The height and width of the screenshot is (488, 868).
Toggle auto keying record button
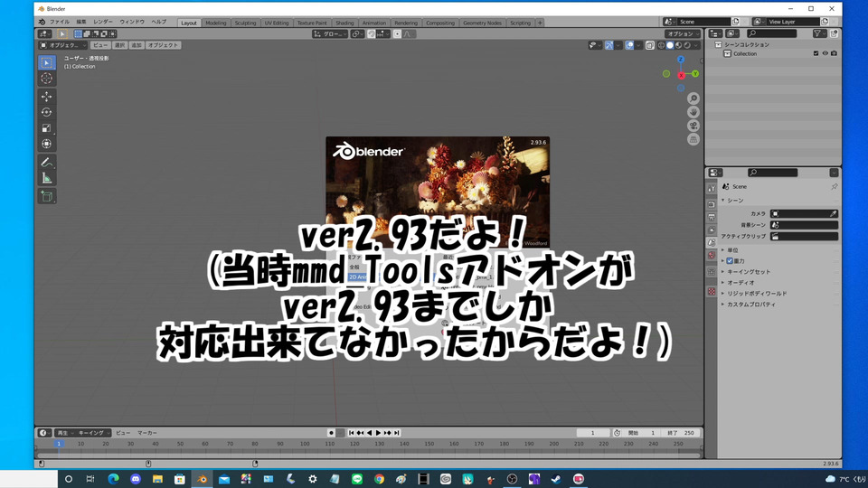click(x=331, y=433)
